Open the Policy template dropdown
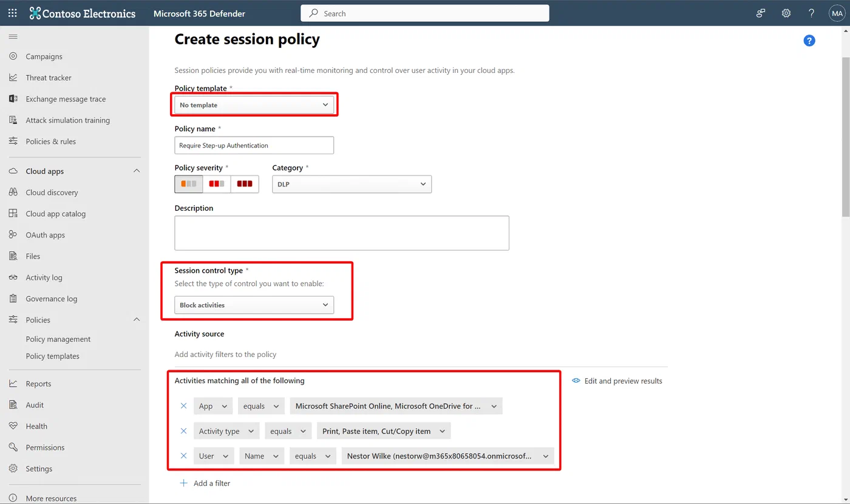Screen dimensions: 850x504 click(254, 105)
